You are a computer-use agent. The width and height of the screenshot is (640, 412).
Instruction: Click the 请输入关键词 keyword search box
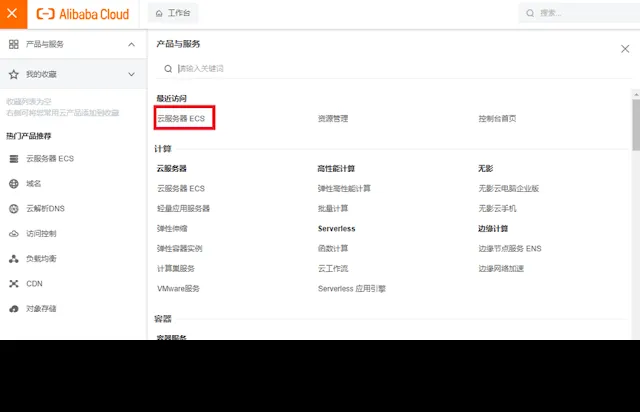coord(394,69)
